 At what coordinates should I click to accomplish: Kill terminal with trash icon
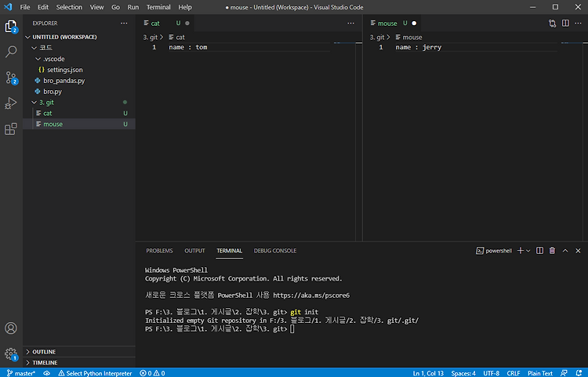tap(552, 251)
